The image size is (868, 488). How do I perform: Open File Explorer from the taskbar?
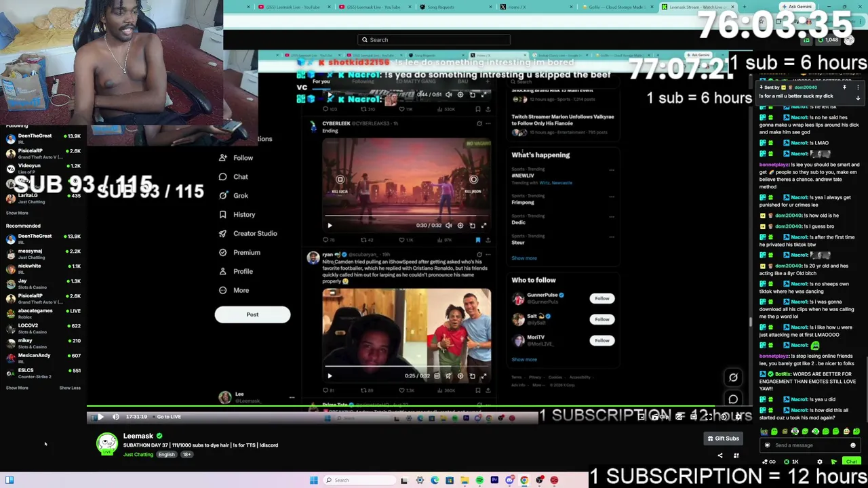[465, 481]
